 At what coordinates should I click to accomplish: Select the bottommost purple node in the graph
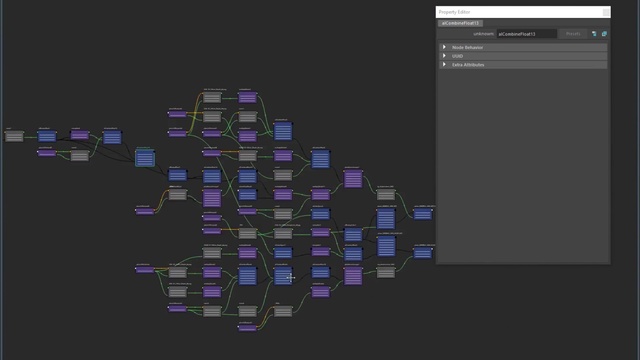click(x=247, y=327)
